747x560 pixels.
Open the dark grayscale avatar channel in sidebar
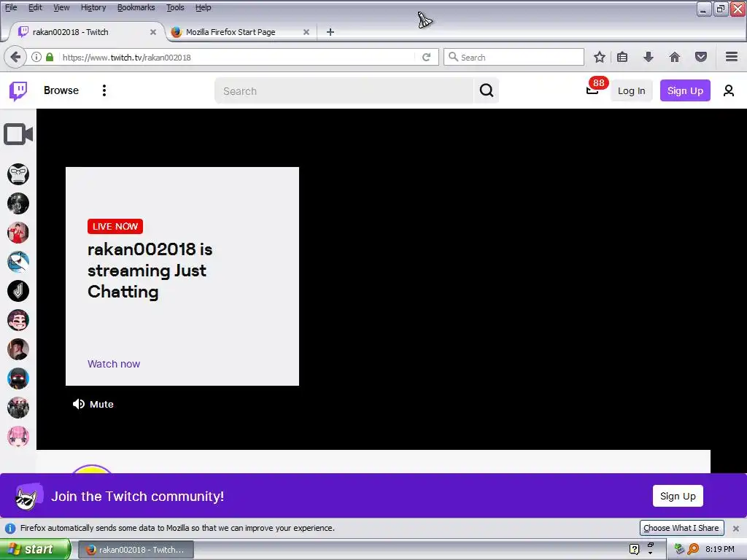[x=18, y=203]
